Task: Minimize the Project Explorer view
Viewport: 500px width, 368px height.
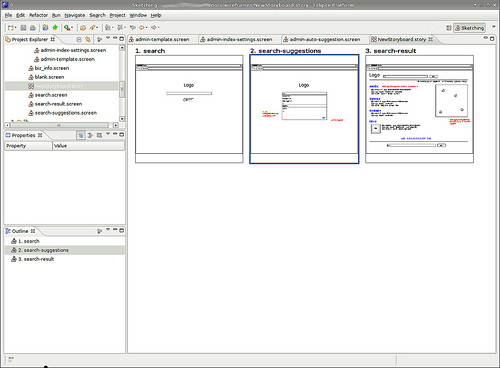Action: 115,38
